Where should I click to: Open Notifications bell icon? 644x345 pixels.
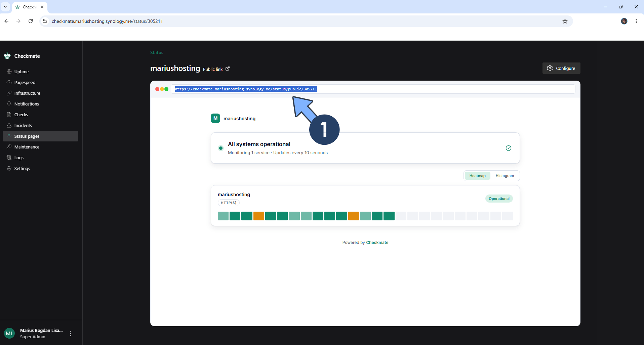tap(9, 104)
